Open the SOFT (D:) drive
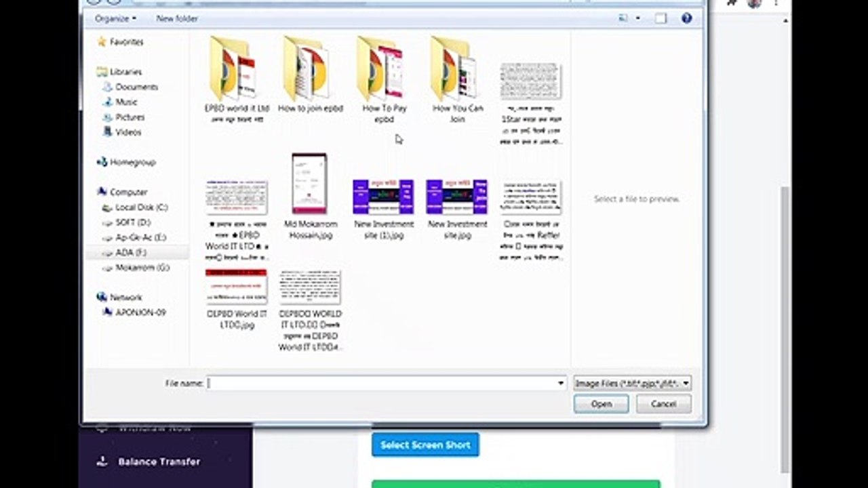The image size is (868, 488). click(x=126, y=222)
